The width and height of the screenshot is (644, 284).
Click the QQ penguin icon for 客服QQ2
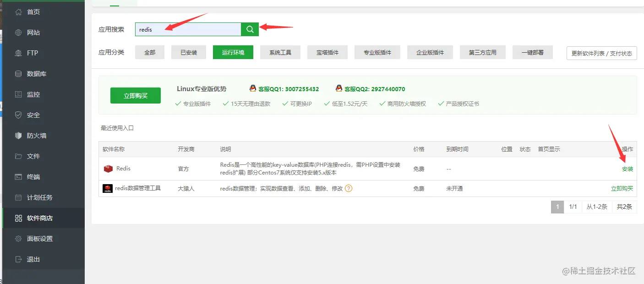coord(339,88)
